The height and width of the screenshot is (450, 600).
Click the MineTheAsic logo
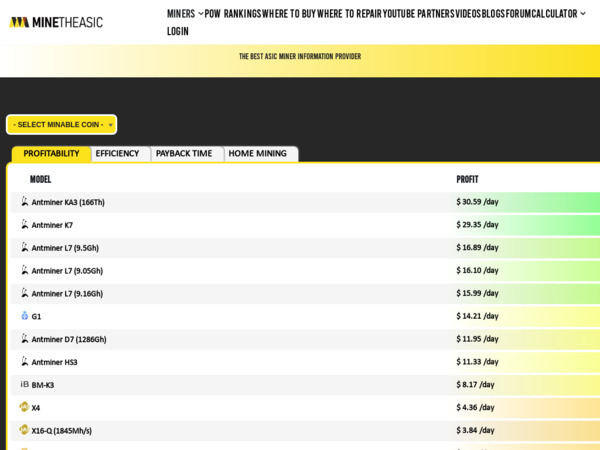point(56,22)
